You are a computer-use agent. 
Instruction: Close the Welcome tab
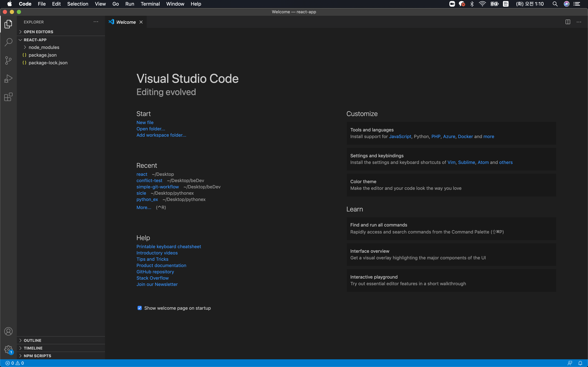click(141, 22)
